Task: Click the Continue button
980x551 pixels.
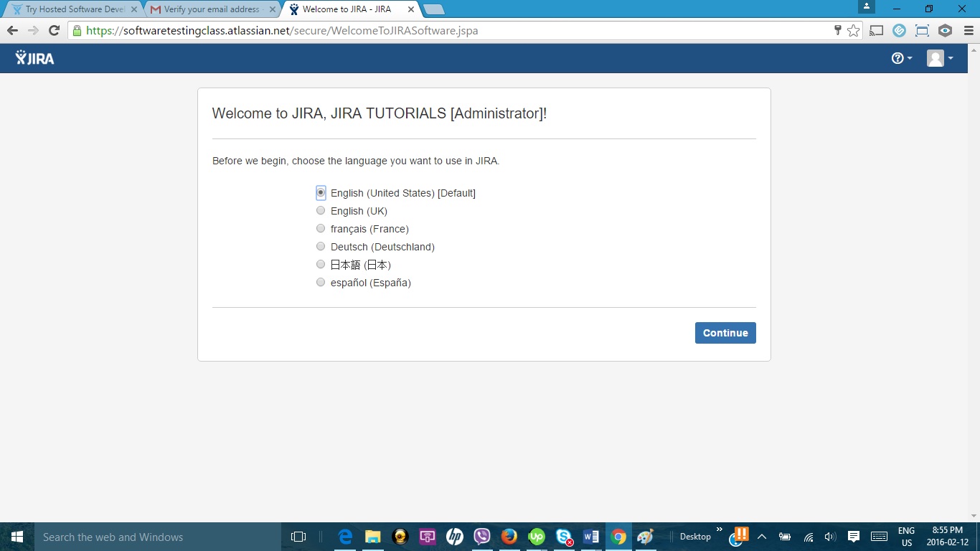Action: point(725,333)
